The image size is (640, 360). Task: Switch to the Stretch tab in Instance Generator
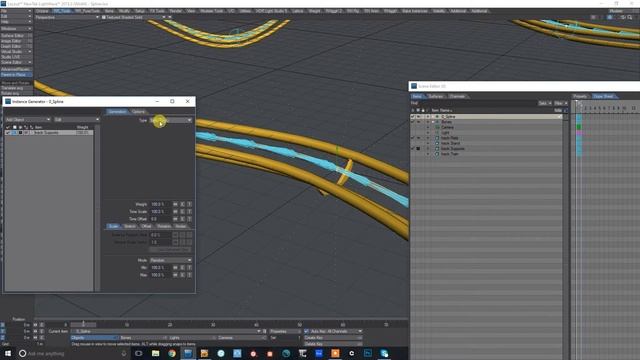(130, 226)
